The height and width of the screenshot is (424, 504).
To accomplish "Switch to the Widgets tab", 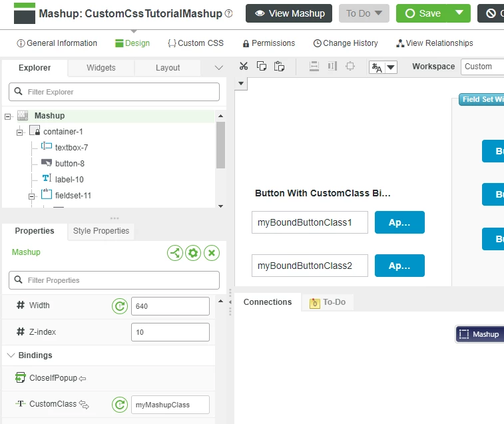I will [x=101, y=68].
